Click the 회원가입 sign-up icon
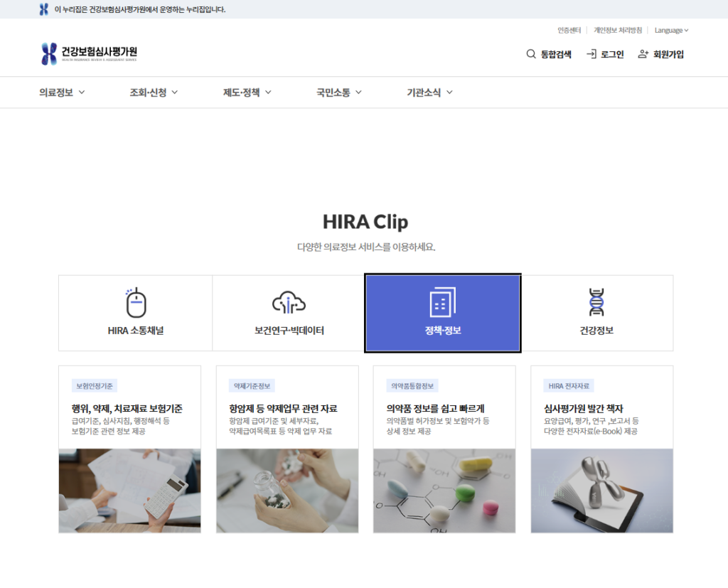The image size is (728, 588). 643,54
